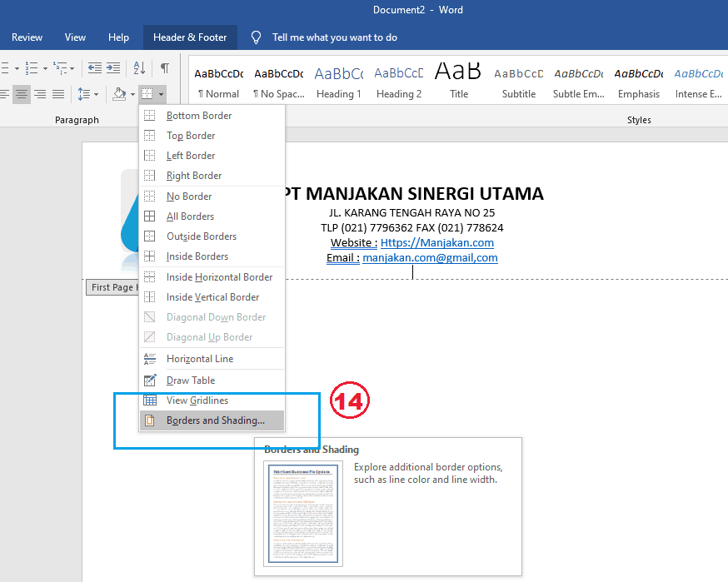This screenshot has width=728, height=582.
Task: Open the Line Spacing dropdown arrow
Action: tap(96, 95)
